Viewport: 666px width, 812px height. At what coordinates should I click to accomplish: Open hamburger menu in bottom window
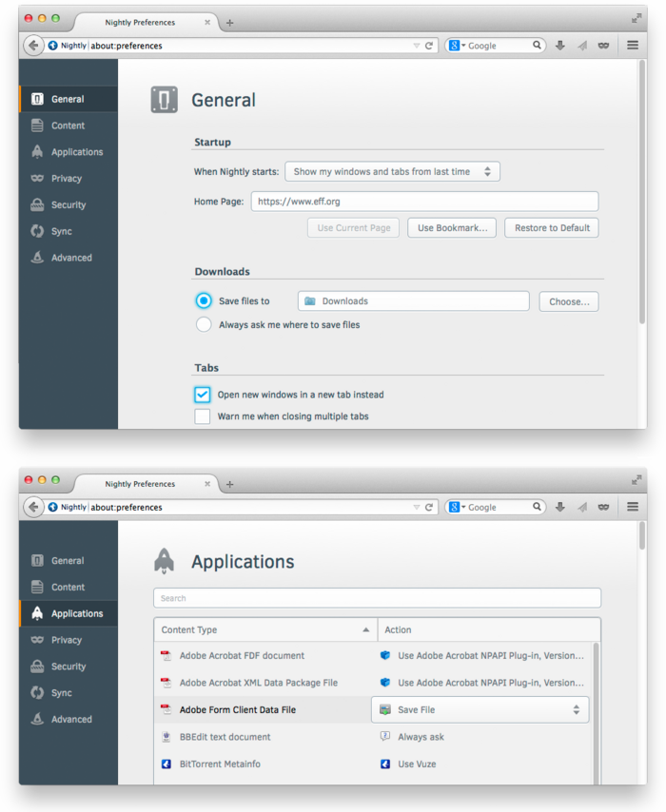click(633, 507)
